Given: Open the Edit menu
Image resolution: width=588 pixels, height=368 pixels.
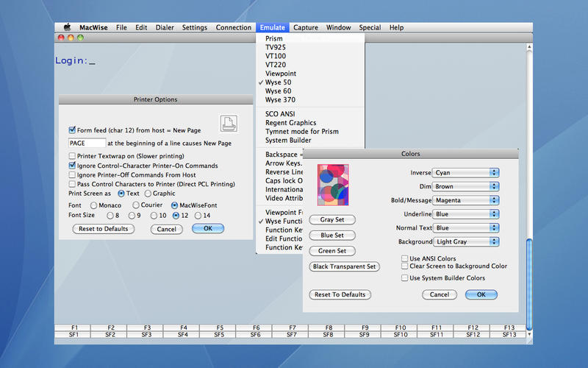Looking at the screenshot, I should (141, 27).
